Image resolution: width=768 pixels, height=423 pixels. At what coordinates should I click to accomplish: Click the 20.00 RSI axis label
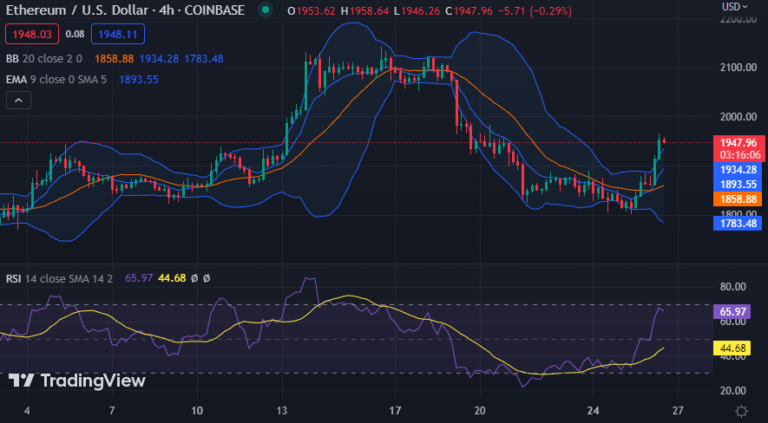(733, 391)
